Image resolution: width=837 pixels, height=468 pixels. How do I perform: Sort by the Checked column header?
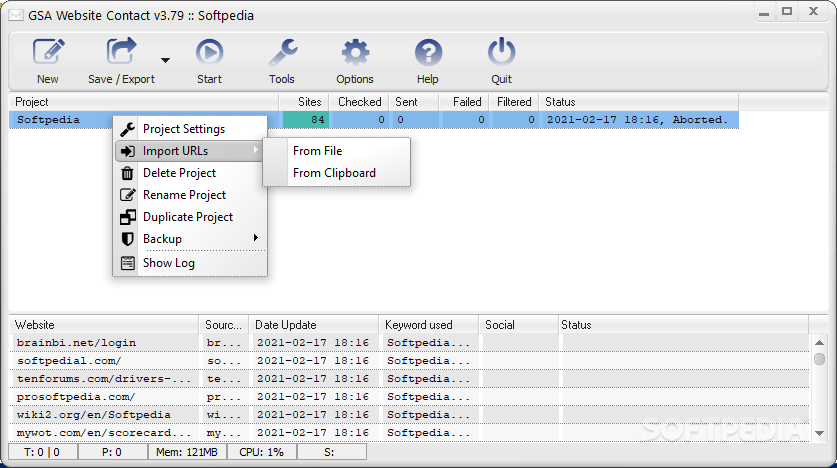click(x=359, y=102)
